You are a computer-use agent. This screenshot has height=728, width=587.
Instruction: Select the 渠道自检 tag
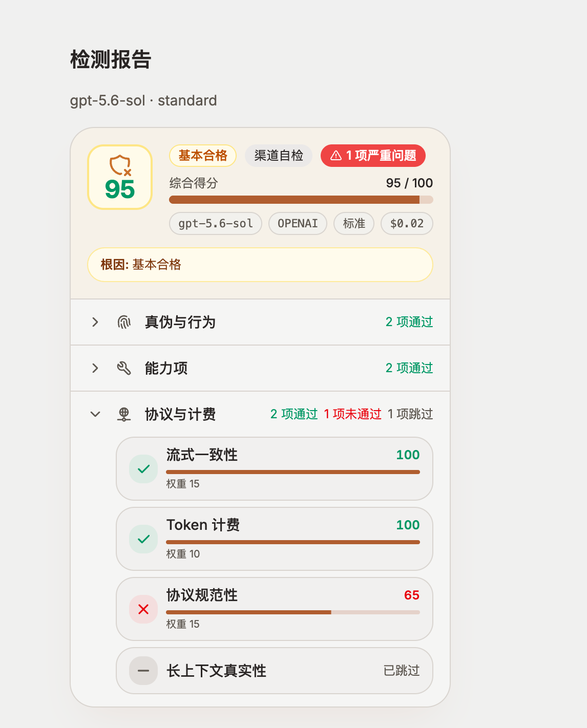(279, 156)
